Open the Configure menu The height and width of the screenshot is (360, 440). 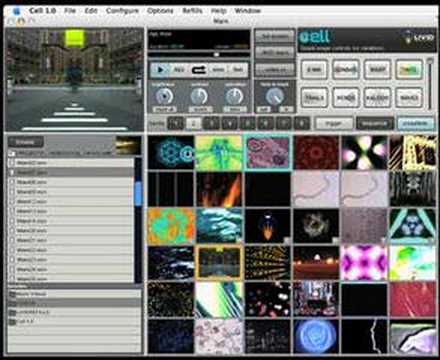[x=122, y=11]
